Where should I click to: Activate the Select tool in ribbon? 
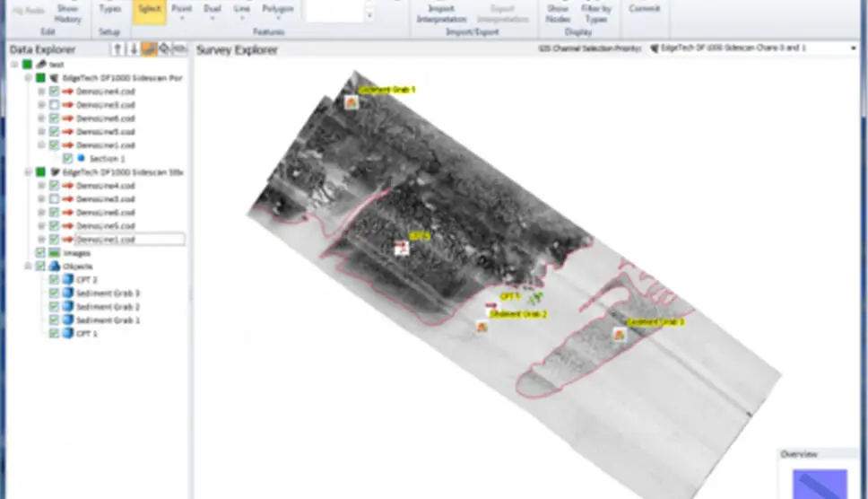coord(148,9)
